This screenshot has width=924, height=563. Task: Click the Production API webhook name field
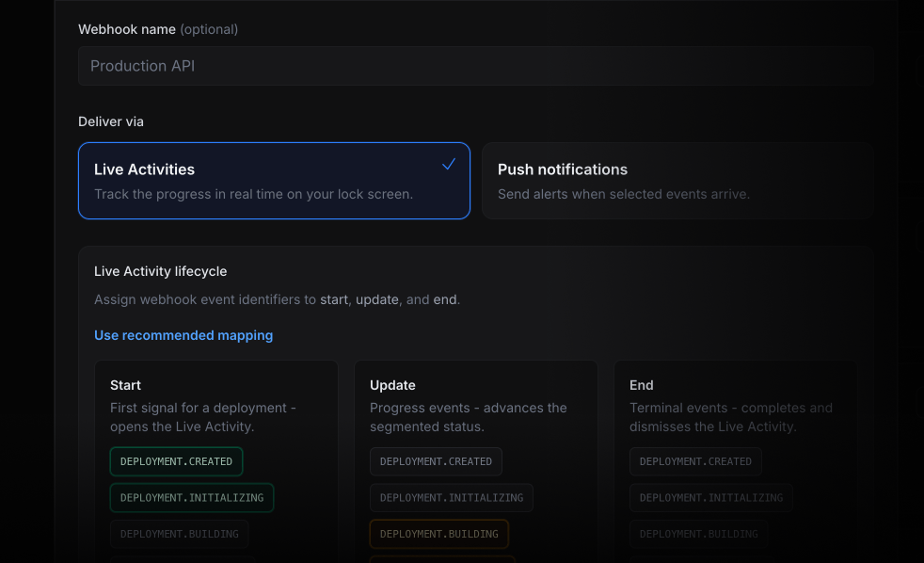[x=475, y=66]
